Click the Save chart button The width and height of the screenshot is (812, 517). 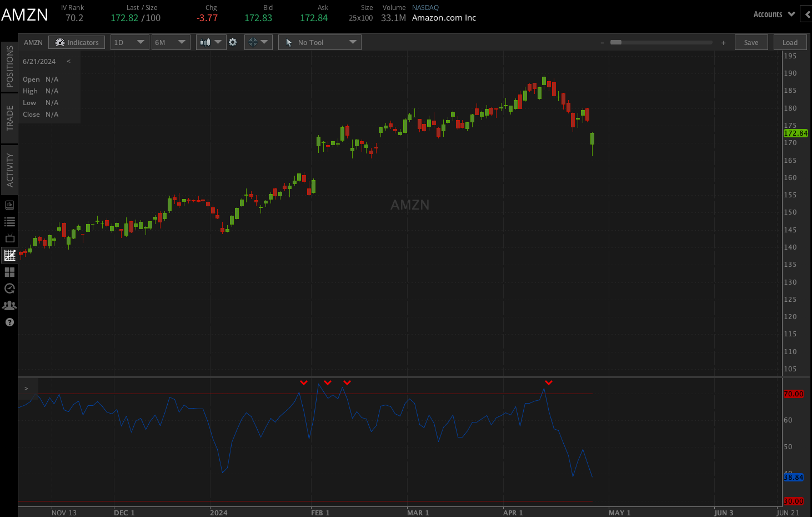pyautogui.click(x=751, y=42)
